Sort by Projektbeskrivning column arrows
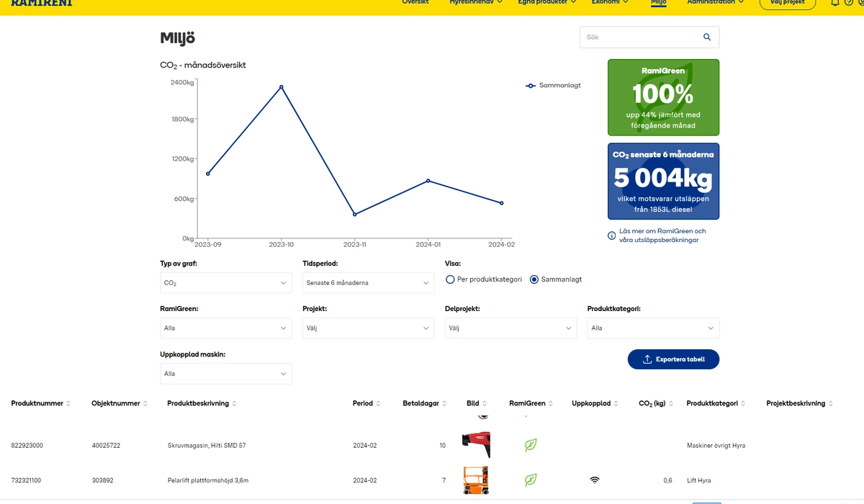 coord(831,403)
